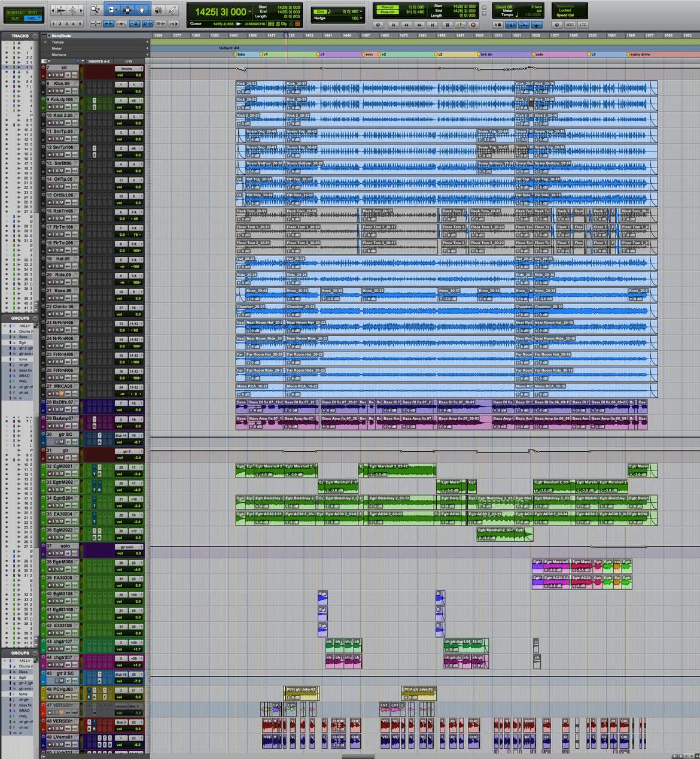Open the Grid value dropdown
The width and height of the screenshot is (700, 759).
(x=361, y=11)
